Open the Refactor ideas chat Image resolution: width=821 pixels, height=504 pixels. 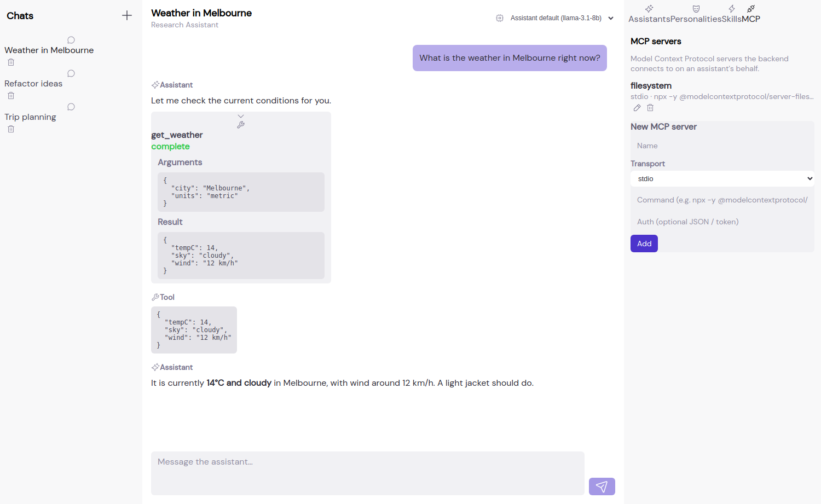click(33, 84)
